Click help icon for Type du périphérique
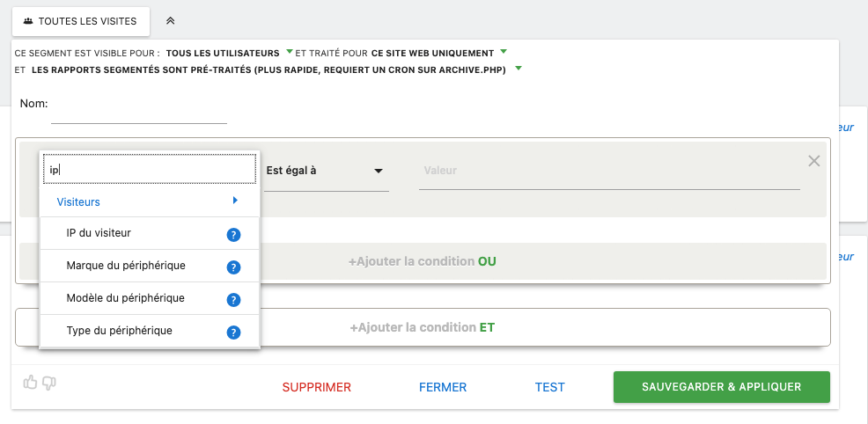The height and width of the screenshot is (424, 868). coord(233,333)
